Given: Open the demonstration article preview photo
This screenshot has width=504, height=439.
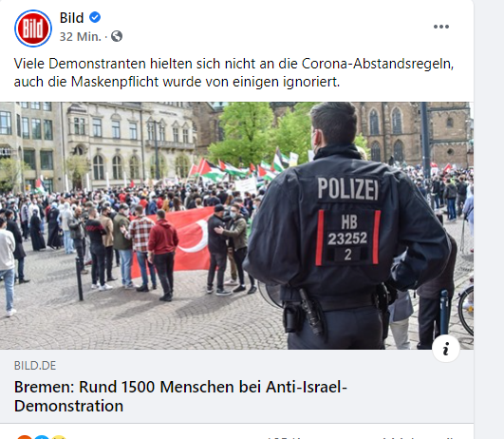Looking at the screenshot, I should pyautogui.click(x=236, y=225).
